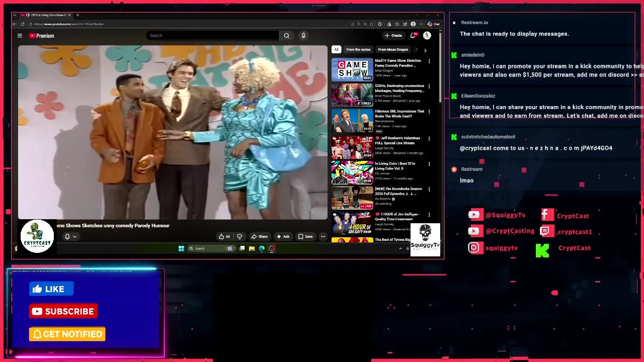Open Windows Start menu on taskbar
Image resolution: width=644 pixels, height=362 pixels.
pos(181,248)
